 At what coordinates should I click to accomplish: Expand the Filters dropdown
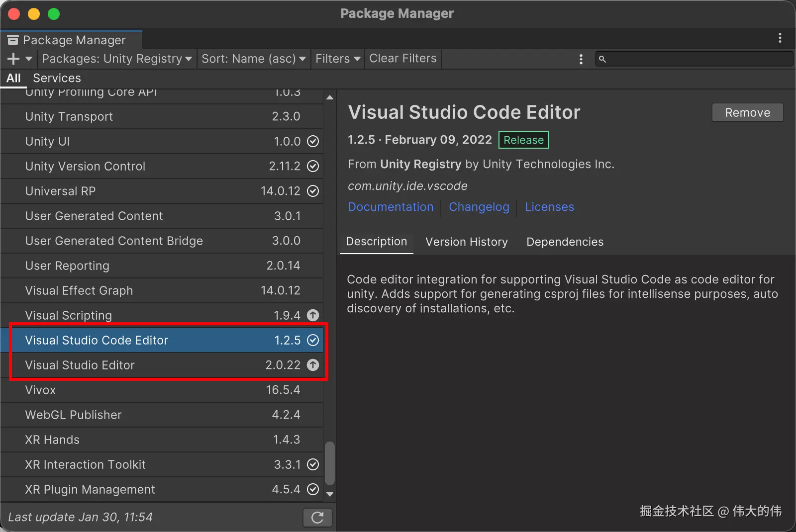pyautogui.click(x=337, y=59)
